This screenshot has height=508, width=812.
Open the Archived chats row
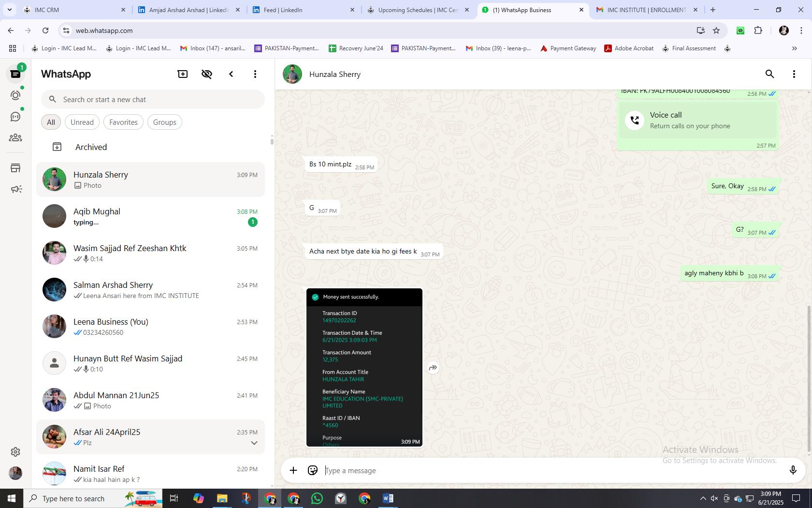point(150,147)
